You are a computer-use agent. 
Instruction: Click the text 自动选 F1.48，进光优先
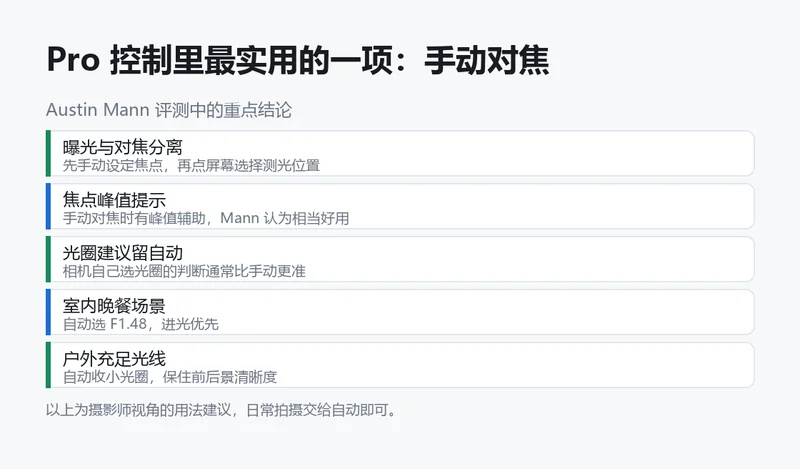(141, 324)
